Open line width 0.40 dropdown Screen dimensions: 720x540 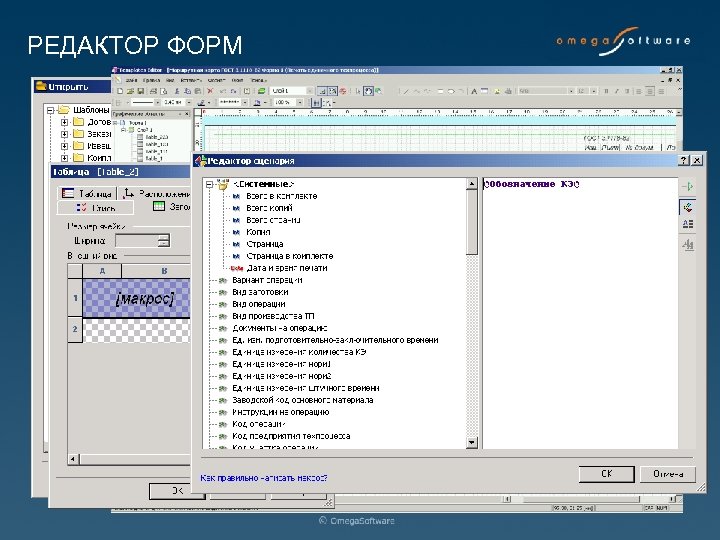[189, 102]
